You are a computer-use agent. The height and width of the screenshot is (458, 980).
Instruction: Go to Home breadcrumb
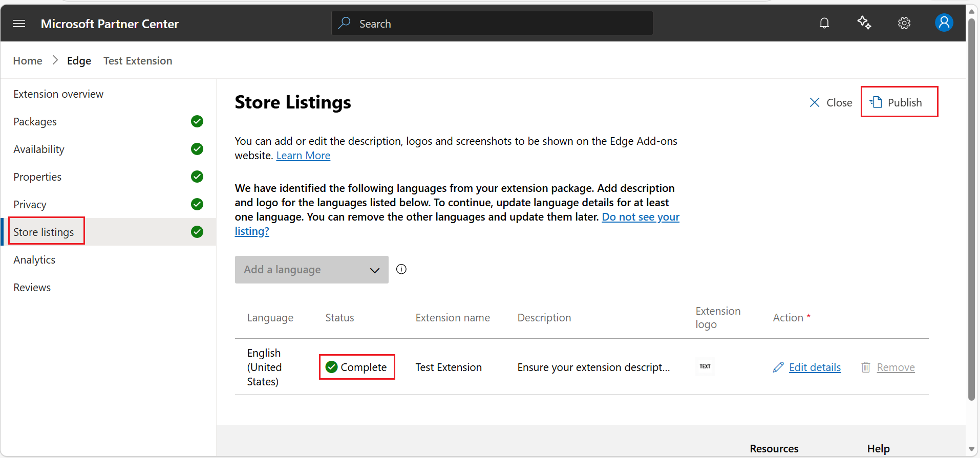(x=28, y=60)
